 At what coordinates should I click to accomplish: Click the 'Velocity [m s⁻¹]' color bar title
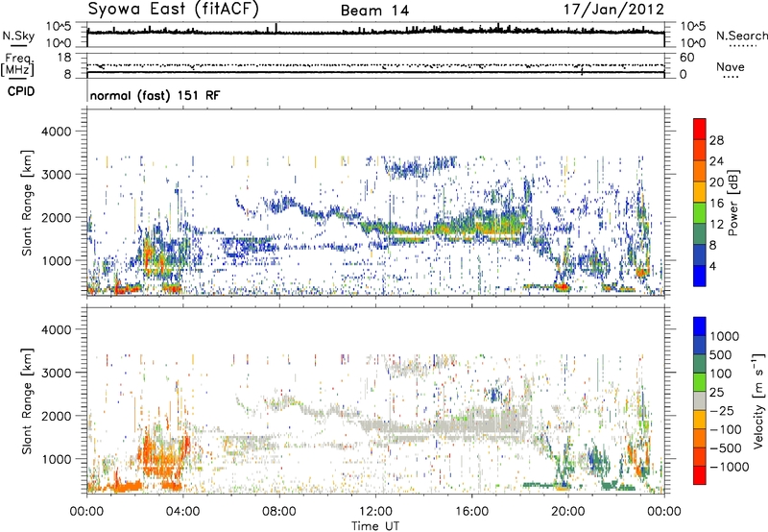pyautogui.click(x=758, y=400)
